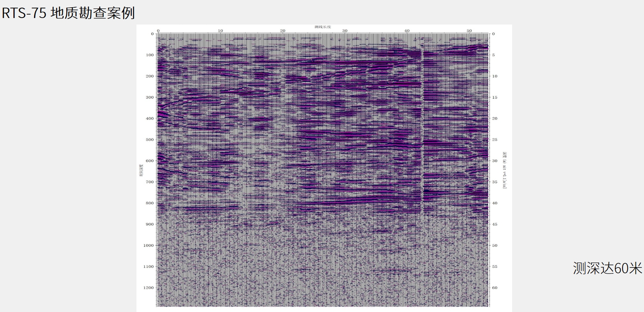This screenshot has height=312, width=644.
Task: Click the right-side depth axis title
Action: click(x=505, y=170)
